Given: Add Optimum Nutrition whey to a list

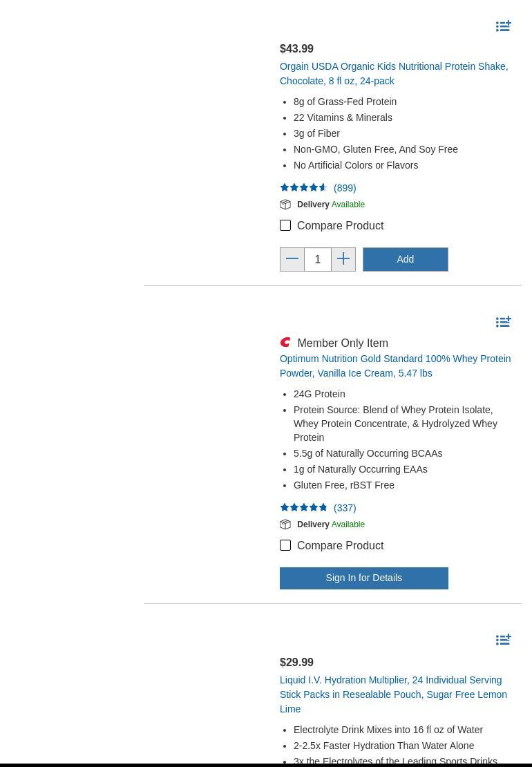Looking at the screenshot, I should pos(503,322).
